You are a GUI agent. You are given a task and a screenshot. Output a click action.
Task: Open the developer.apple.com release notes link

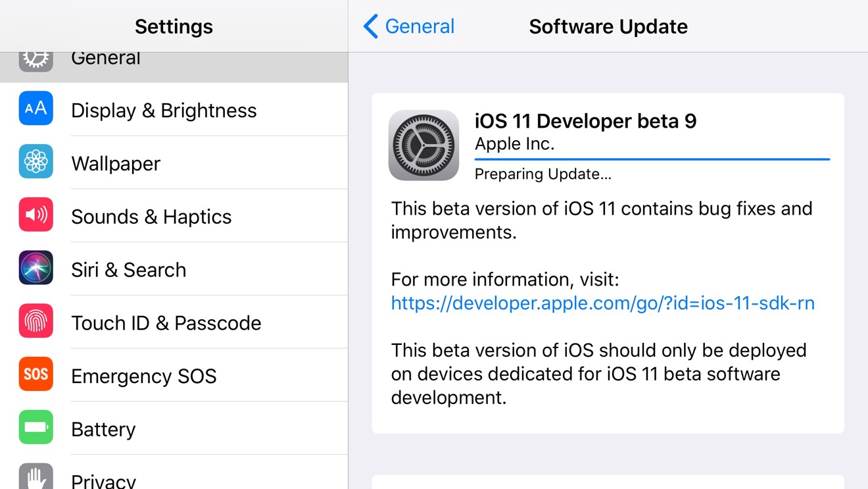602,303
